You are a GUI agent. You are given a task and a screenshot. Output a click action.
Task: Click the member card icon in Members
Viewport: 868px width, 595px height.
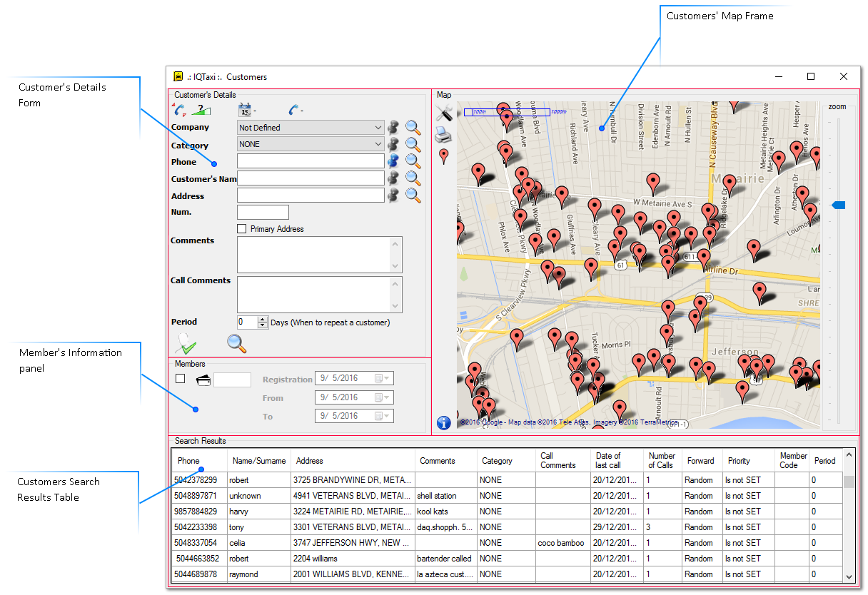coord(203,380)
